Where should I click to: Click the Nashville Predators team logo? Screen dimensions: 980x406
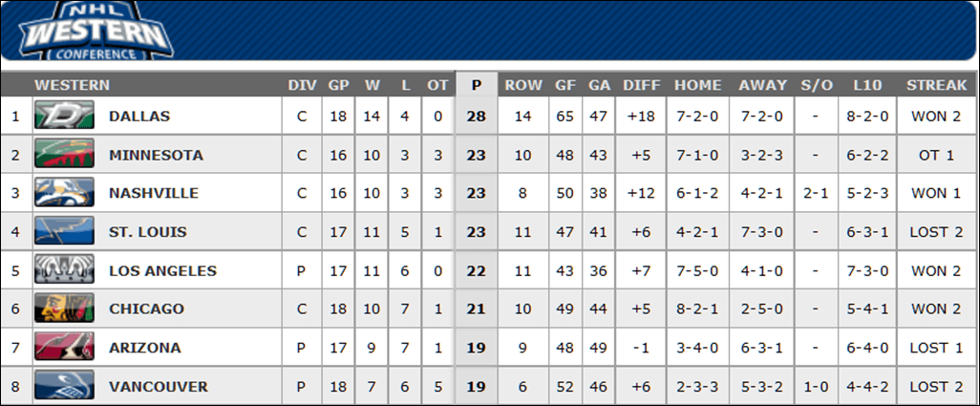64,194
